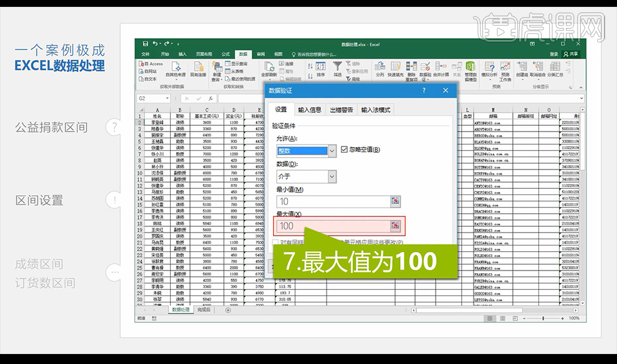Image resolution: width=617 pixels, height=364 pixels.
Task: Click the 登录 sign-in link top right
Action: coord(553,54)
